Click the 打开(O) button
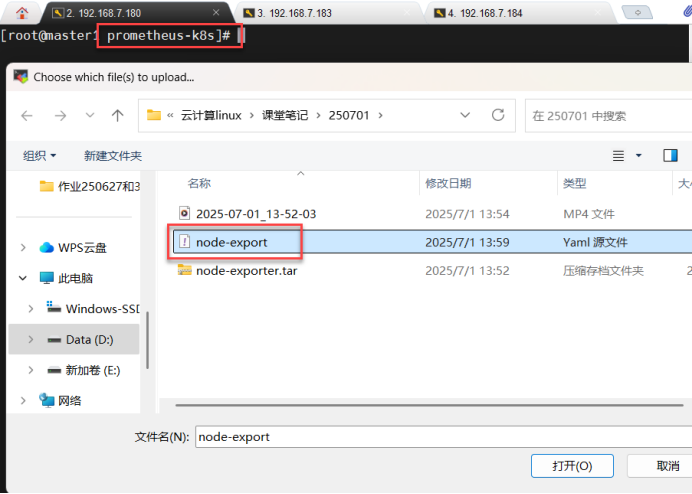 pyautogui.click(x=572, y=466)
